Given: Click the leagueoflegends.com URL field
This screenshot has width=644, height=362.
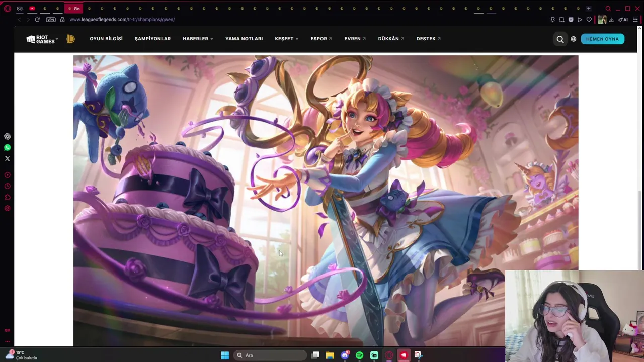Looking at the screenshot, I should pos(122,20).
